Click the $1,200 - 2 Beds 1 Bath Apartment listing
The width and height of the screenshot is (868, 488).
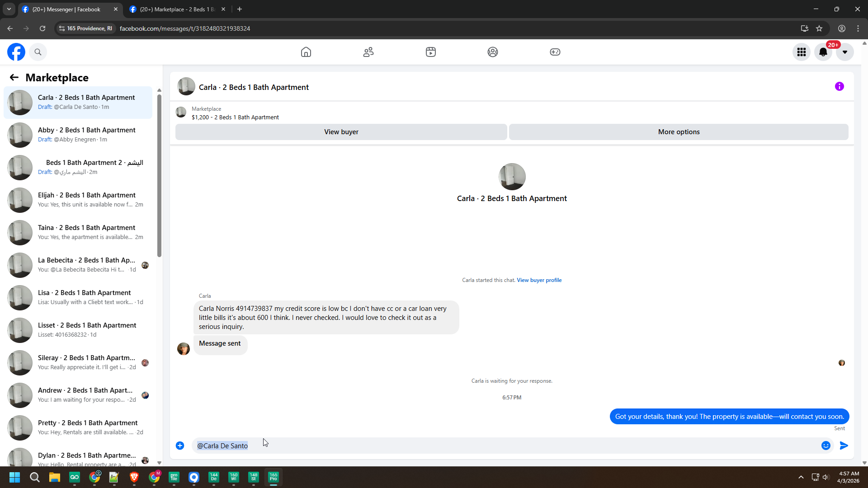click(x=235, y=117)
